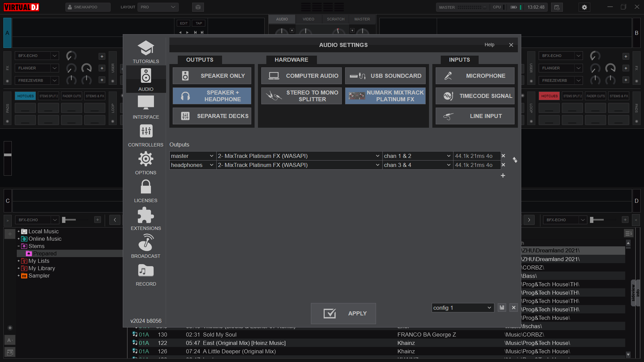Viewport: 644px width, 362px height.
Task: Switch to the VIDEO mixer tab
Action: 308,19
